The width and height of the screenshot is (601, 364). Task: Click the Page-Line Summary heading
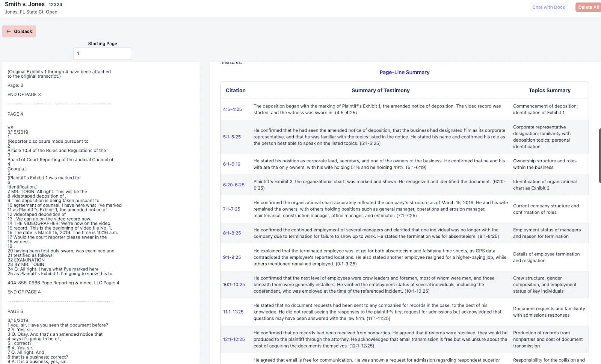click(x=404, y=72)
